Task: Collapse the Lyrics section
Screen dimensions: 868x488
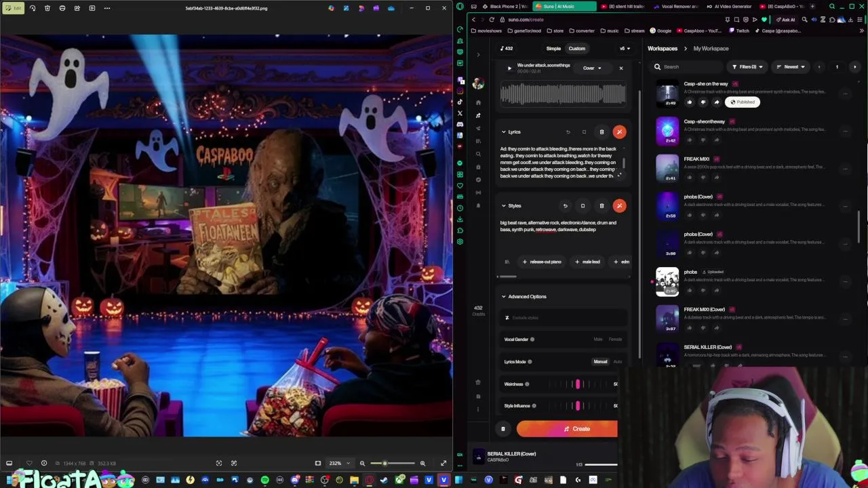Action: click(504, 132)
